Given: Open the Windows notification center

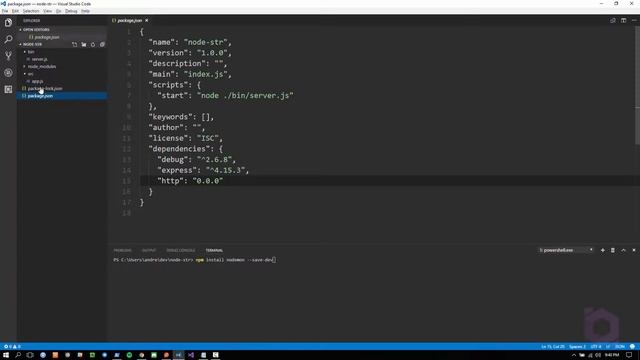Looking at the screenshot, I should point(629,355).
